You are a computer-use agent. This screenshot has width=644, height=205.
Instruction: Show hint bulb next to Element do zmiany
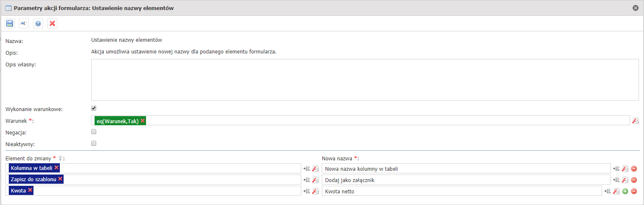(x=60, y=158)
